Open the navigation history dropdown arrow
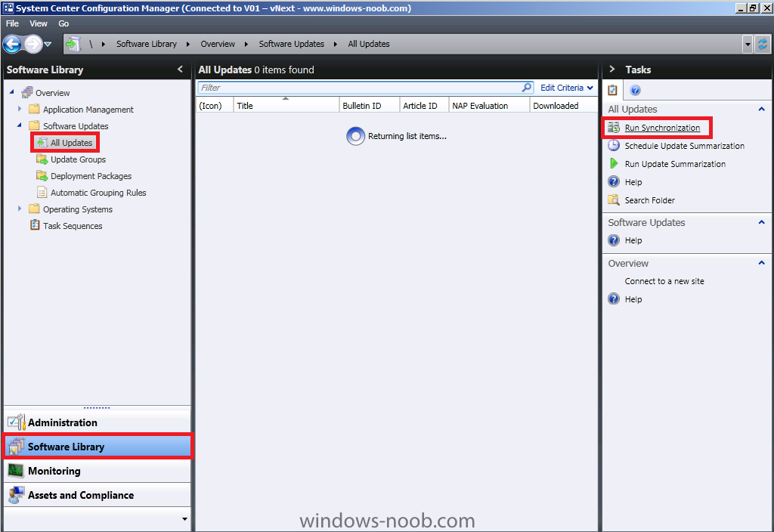 click(48, 44)
